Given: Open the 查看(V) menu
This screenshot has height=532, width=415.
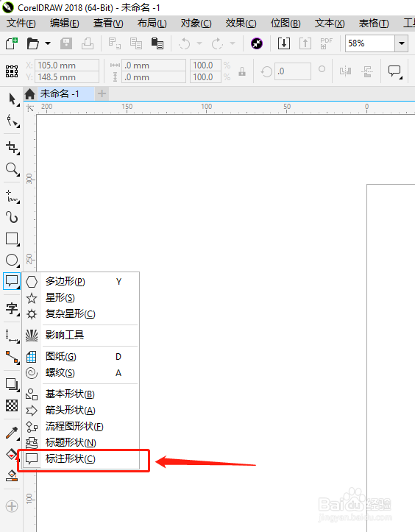Looking at the screenshot, I should 108,24.
